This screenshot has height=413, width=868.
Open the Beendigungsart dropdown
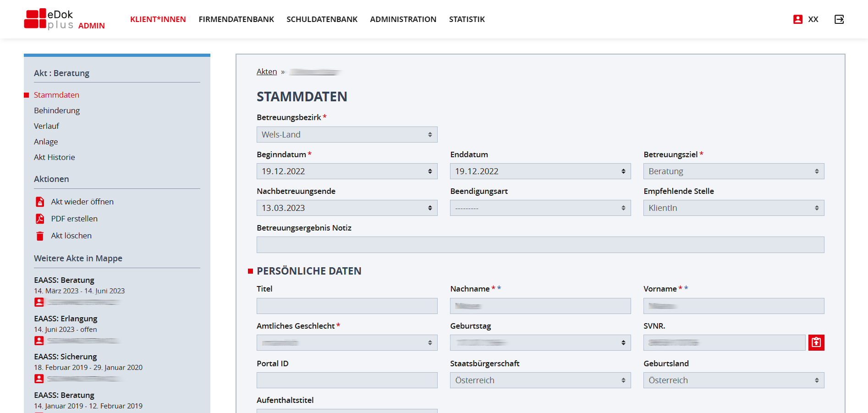tap(540, 208)
